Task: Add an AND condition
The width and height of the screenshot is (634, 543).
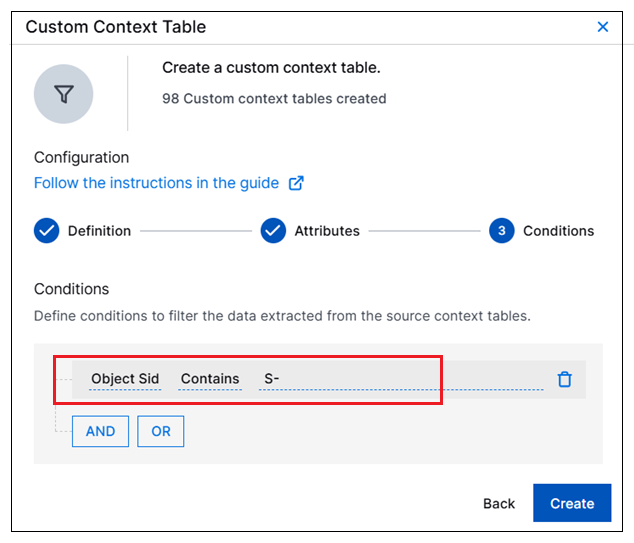Action: coord(100,431)
